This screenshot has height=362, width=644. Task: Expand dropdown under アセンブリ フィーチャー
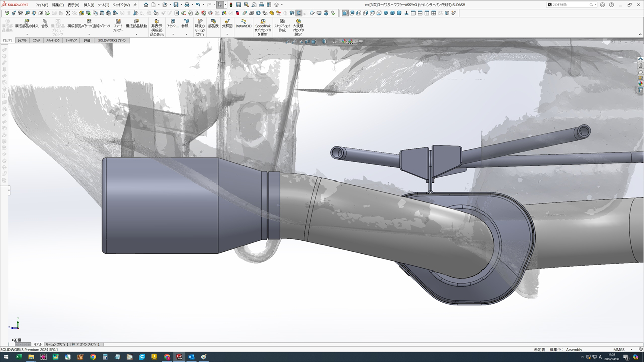tap(173, 34)
